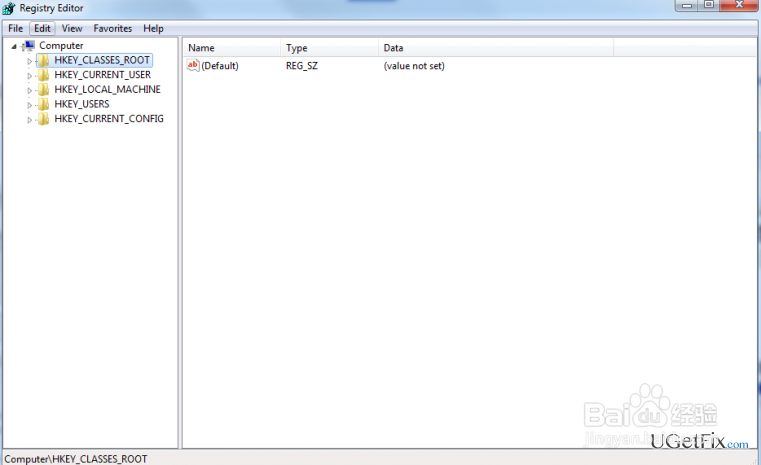Click the Registry Editor title bar icon

pos(9,8)
